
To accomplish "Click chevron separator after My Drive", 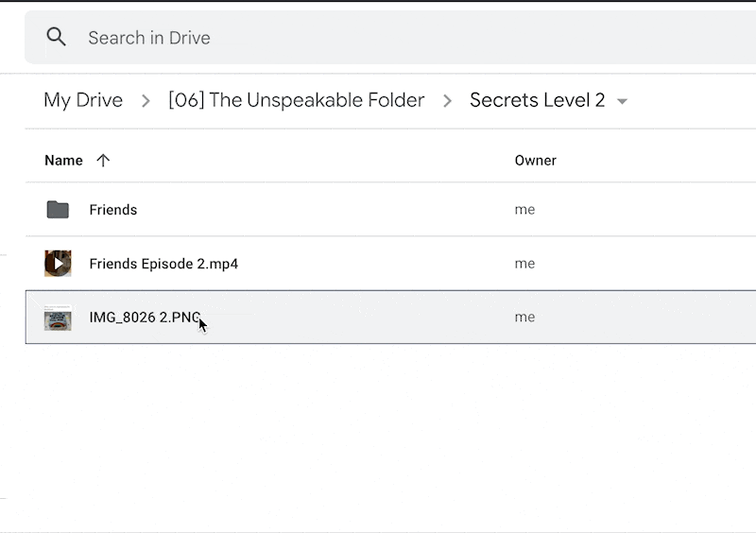I will point(146,101).
